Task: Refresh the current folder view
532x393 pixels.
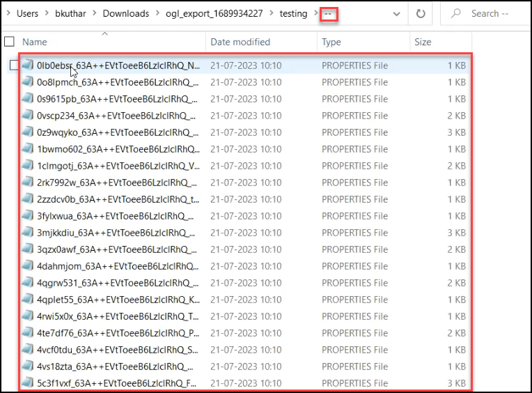Action: (421, 13)
